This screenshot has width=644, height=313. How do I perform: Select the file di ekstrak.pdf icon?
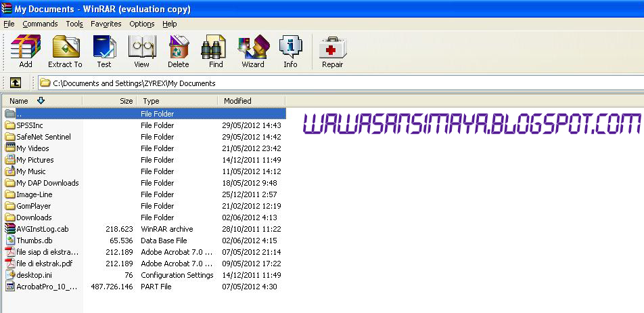pos(10,264)
